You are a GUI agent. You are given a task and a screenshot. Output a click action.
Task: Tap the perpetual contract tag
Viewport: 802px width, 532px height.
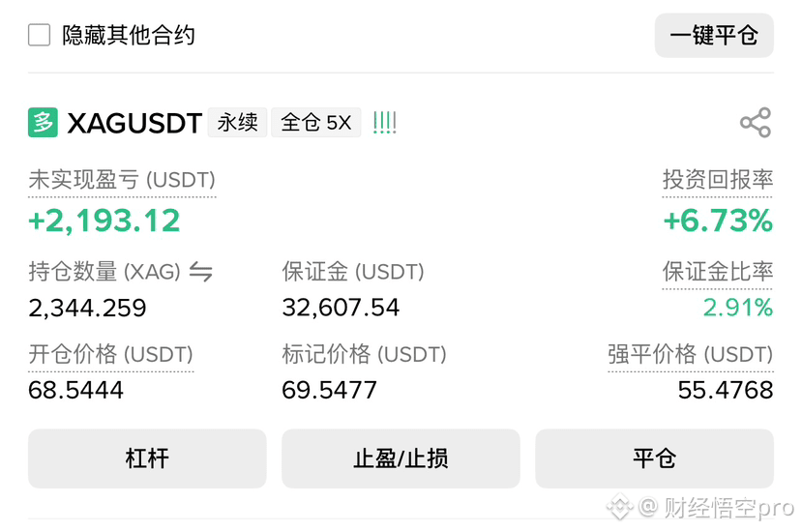coord(237,123)
